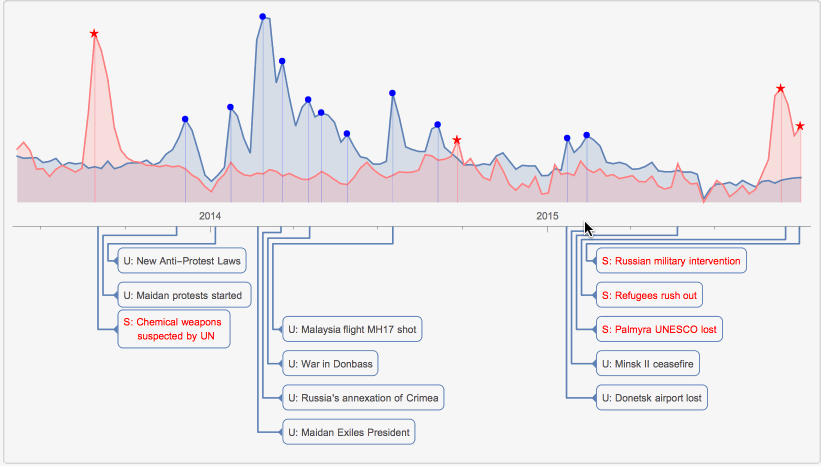Image resolution: width=821 pixels, height=466 pixels.
Task: Click the 'U: War in Donbass' label
Action: tap(330, 364)
